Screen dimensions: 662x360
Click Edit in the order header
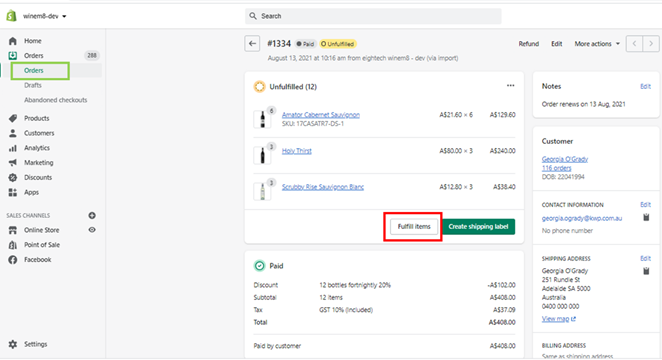click(556, 44)
